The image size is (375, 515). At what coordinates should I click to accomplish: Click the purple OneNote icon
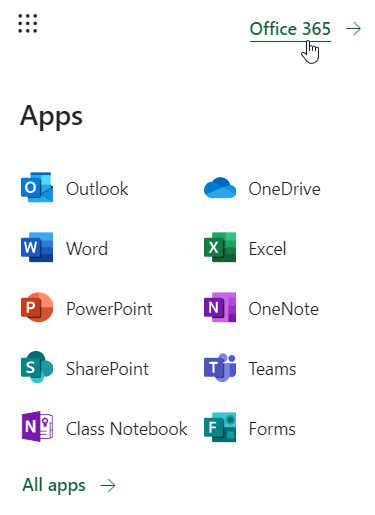(220, 307)
